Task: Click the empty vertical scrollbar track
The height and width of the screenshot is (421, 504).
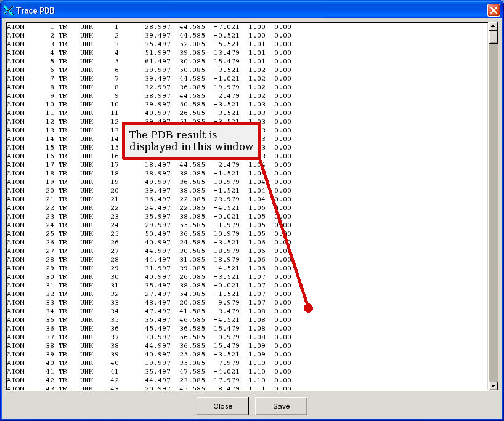Action: 493,209
